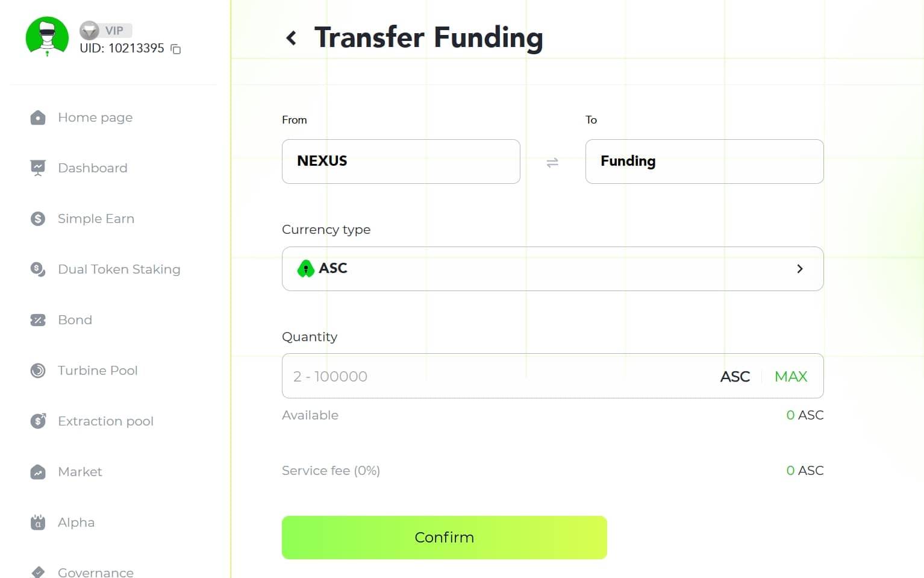Click the green user avatar icon

[47, 36]
